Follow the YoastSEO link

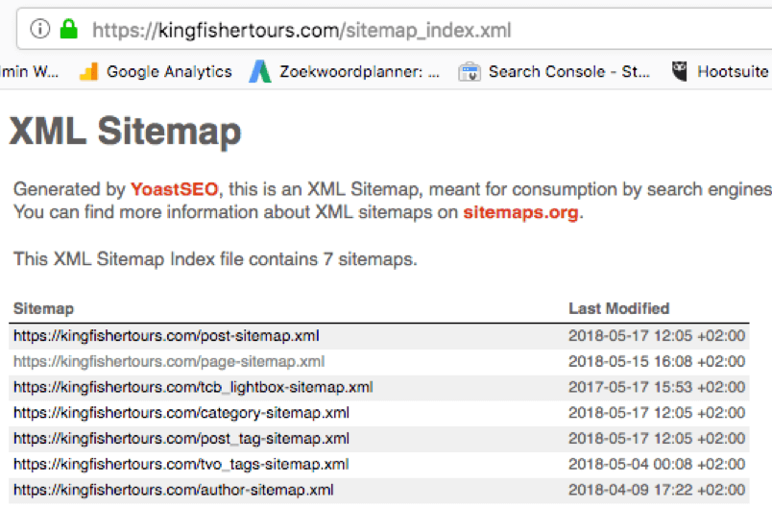click(175, 189)
